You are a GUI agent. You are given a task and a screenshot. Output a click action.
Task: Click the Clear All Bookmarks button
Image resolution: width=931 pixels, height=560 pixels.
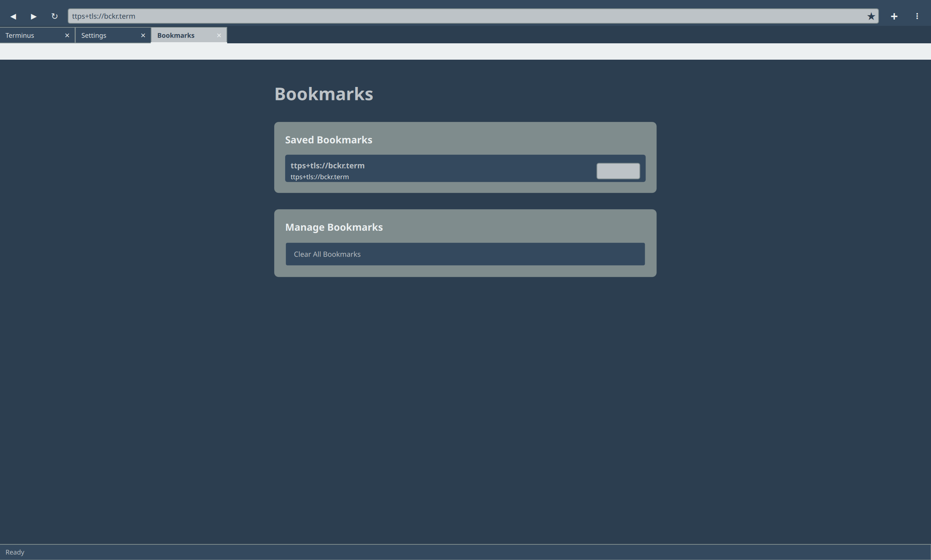click(x=464, y=254)
